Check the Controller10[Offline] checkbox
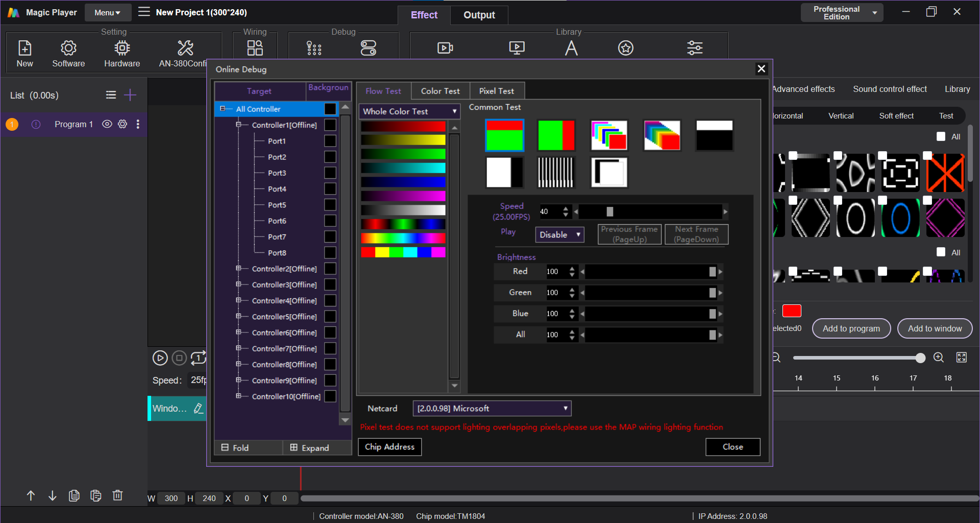Viewport: 980px width, 523px height. (330, 396)
